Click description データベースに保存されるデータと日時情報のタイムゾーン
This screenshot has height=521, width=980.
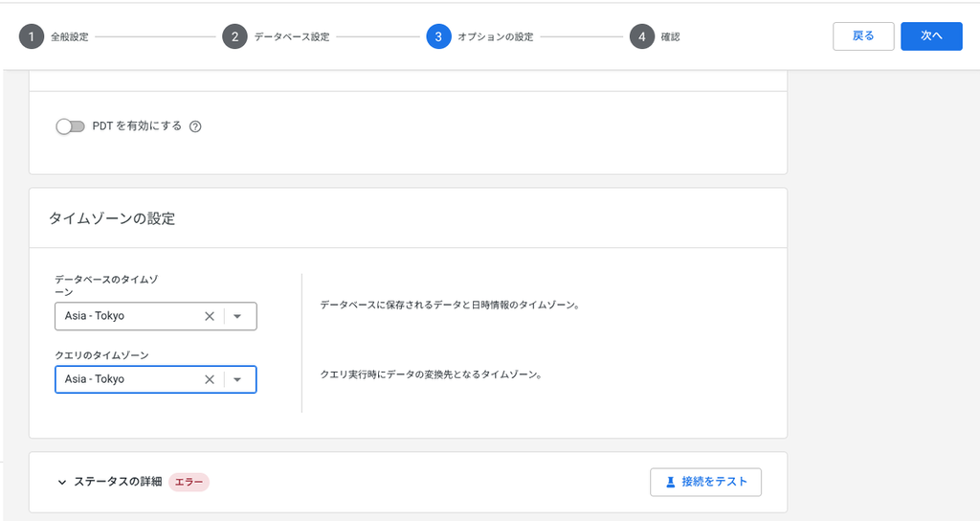[x=450, y=306]
